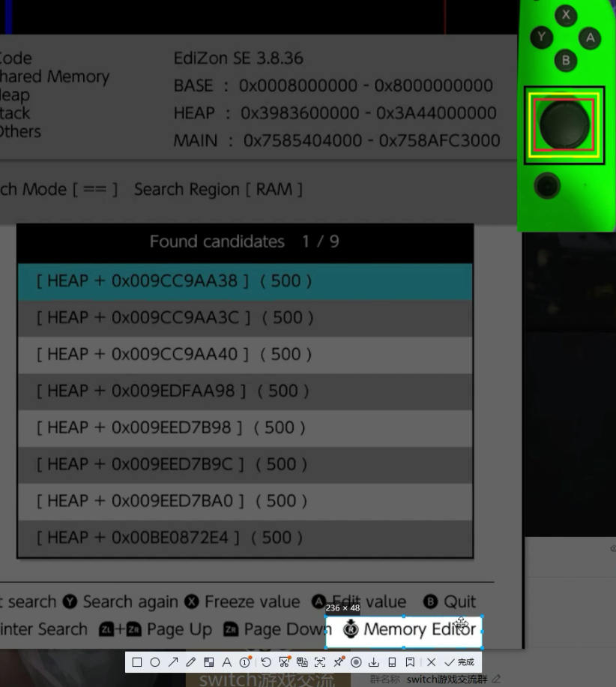616x687 pixels.
Task: Pick the arrow drawing tool
Action: (x=173, y=662)
